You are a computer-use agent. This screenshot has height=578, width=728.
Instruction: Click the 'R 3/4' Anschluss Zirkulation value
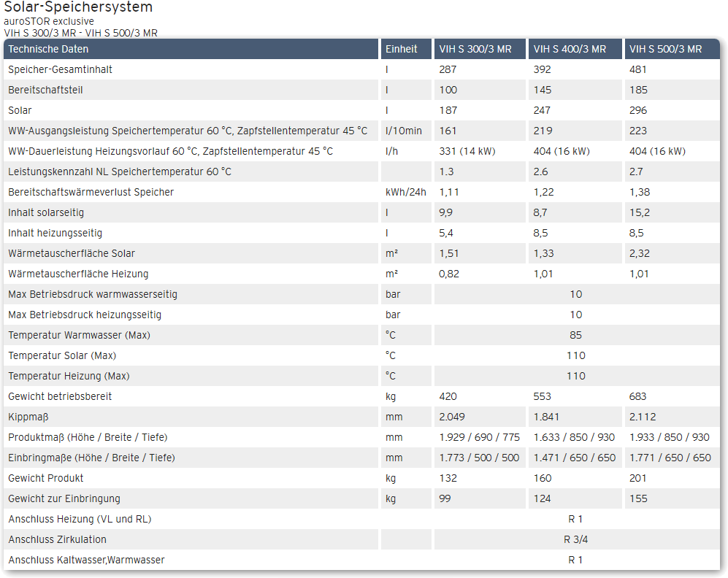(x=576, y=539)
